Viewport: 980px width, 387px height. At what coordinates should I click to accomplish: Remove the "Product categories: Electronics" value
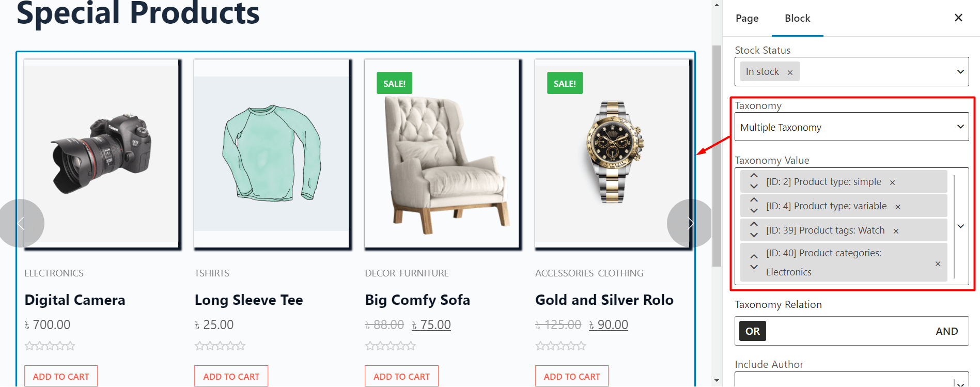point(937,264)
